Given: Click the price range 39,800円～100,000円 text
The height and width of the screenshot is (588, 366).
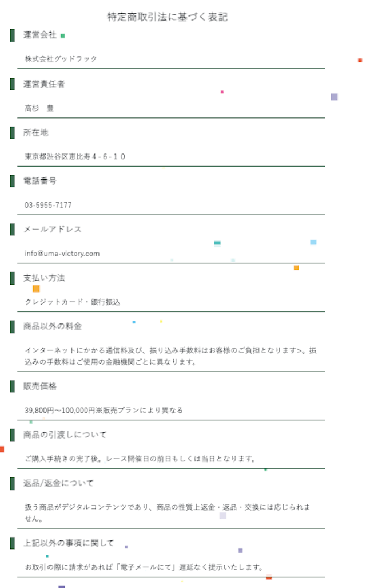Looking at the screenshot, I should [x=60, y=411].
